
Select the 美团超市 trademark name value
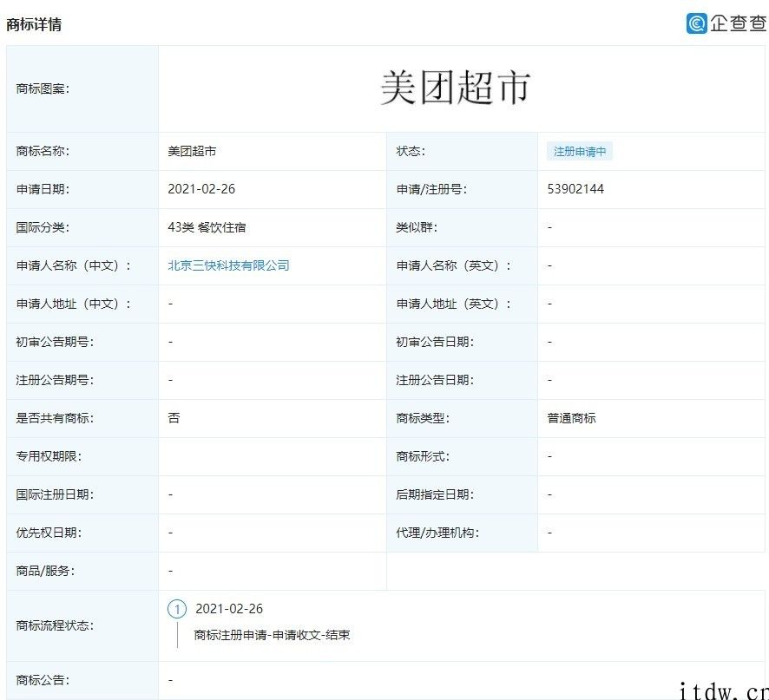tap(192, 152)
